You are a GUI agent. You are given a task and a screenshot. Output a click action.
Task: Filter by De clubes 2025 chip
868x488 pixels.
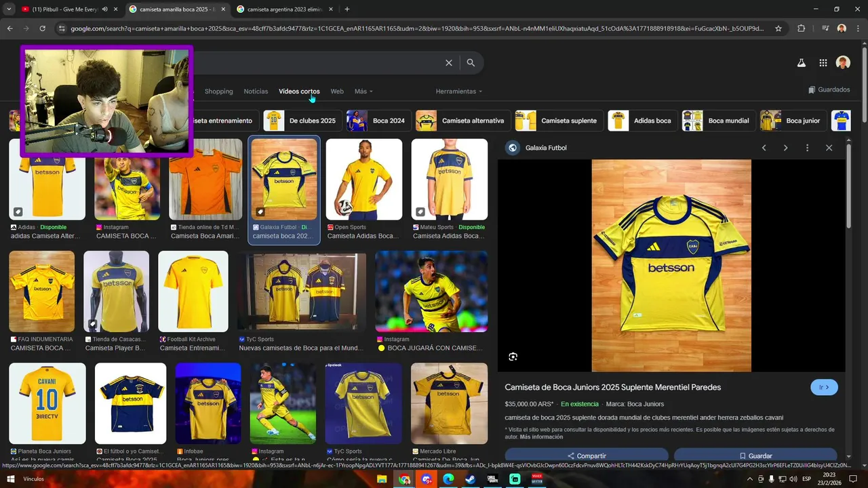[x=302, y=121]
